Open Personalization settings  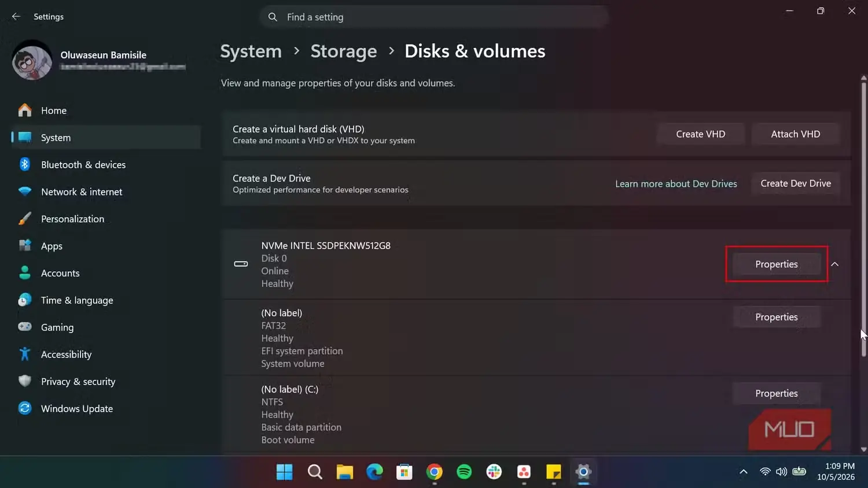pyautogui.click(x=106, y=219)
